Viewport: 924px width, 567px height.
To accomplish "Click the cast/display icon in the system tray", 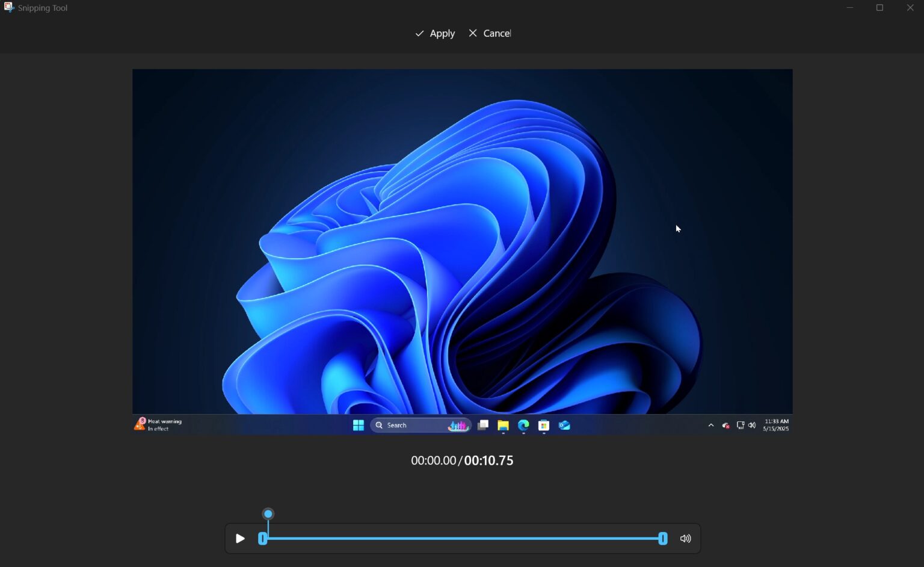I will (741, 424).
